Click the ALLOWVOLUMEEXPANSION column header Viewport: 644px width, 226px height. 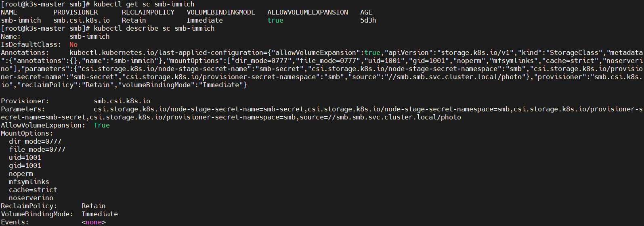(307, 12)
